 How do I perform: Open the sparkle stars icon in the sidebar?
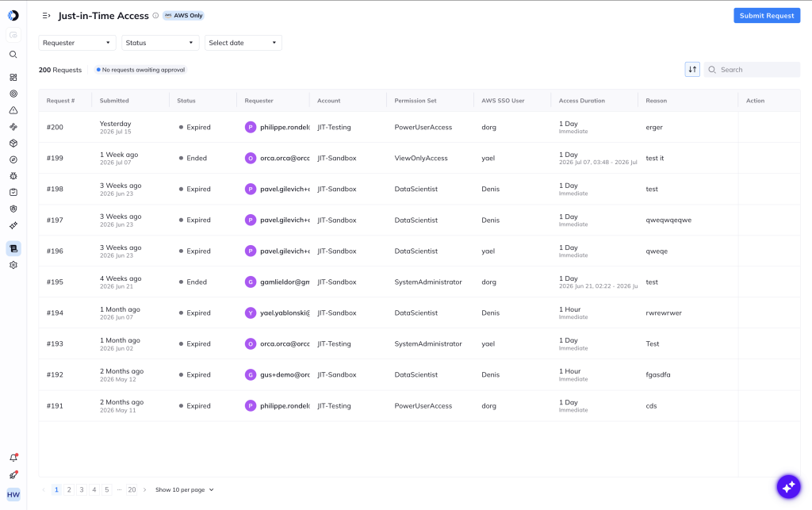click(13, 225)
